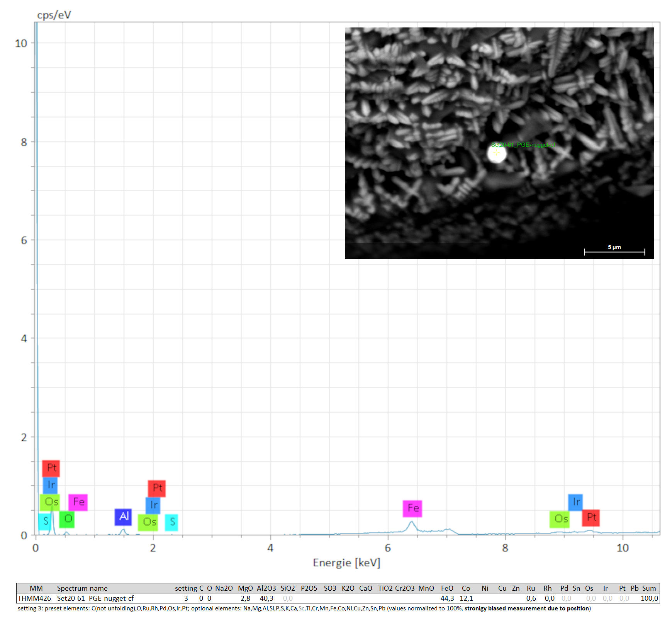Select the red Pt label near 9.4 keV

click(x=591, y=518)
